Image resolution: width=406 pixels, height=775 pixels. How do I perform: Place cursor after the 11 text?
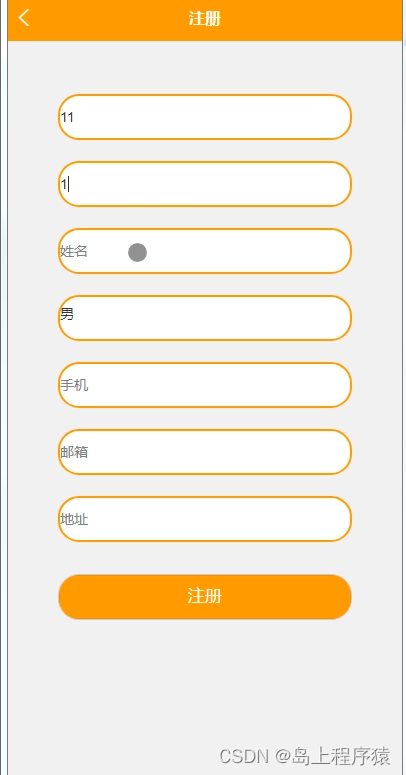pyautogui.click(x=74, y=117)
